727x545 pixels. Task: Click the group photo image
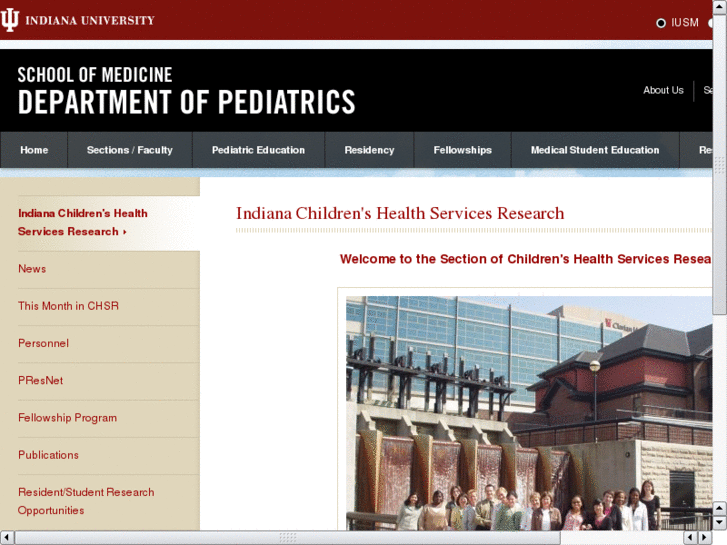click(529, 413)
